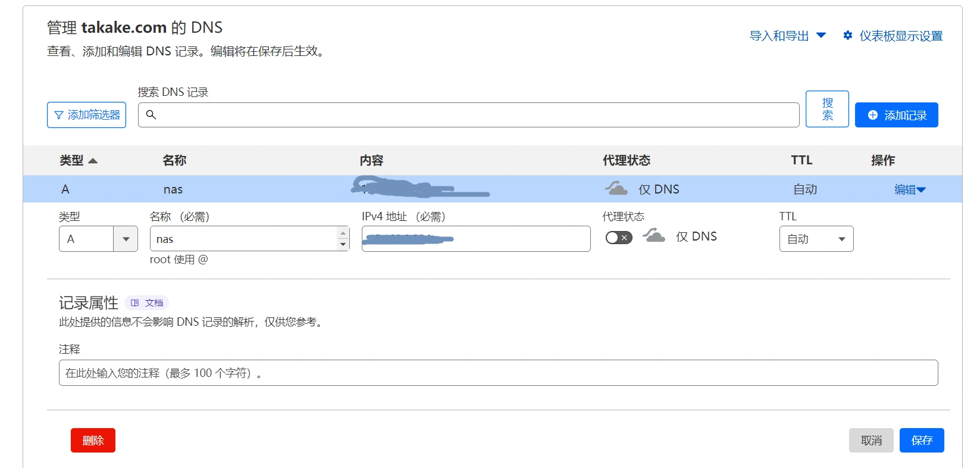
Task: Expand the TTL 自动 dropdown
Action: pos(816,239)
